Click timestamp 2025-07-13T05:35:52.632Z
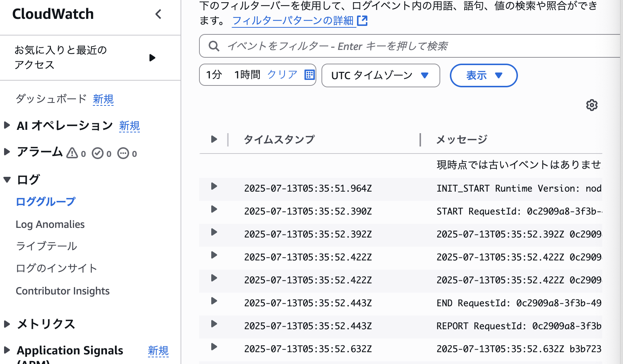Screen dimensions: 623x364 308,349
